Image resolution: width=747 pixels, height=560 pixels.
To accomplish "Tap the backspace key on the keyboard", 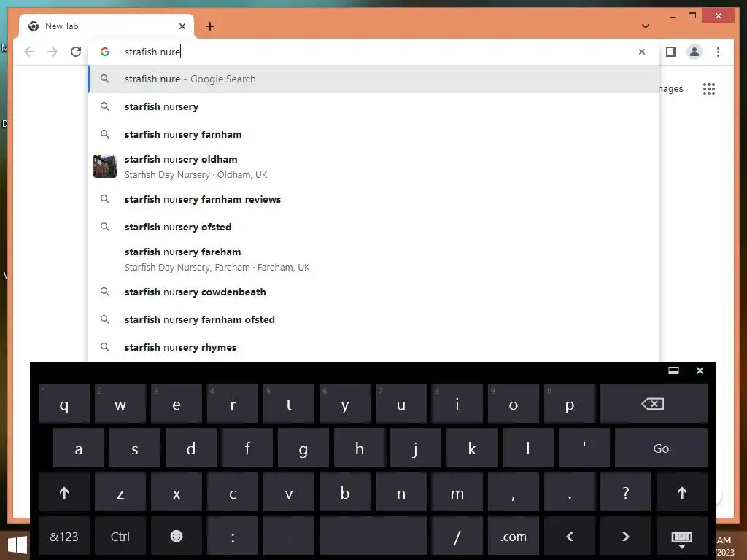I will pyautogui.click(x=653, y=404).
